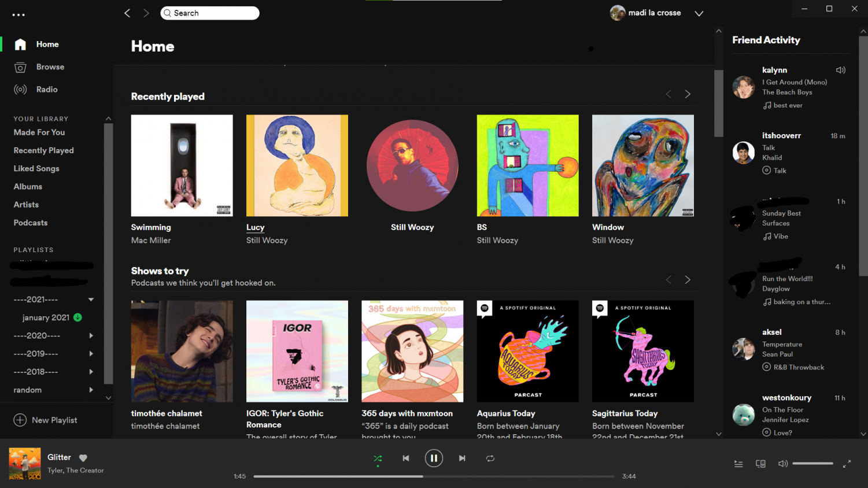Open the Browse page
Image resolution: width=868 pixels, height=488 pixels.
tap(50, 67)
